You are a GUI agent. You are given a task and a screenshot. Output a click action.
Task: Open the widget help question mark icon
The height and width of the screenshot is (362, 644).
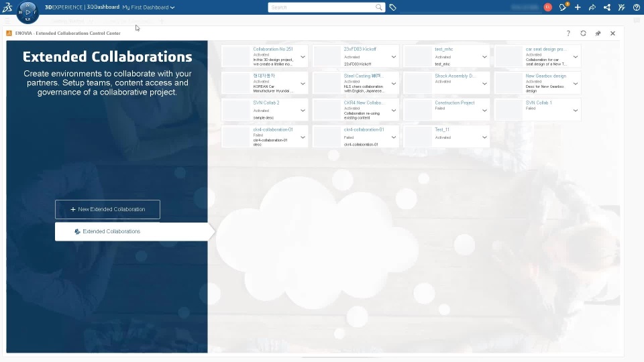tap(568, 34)
